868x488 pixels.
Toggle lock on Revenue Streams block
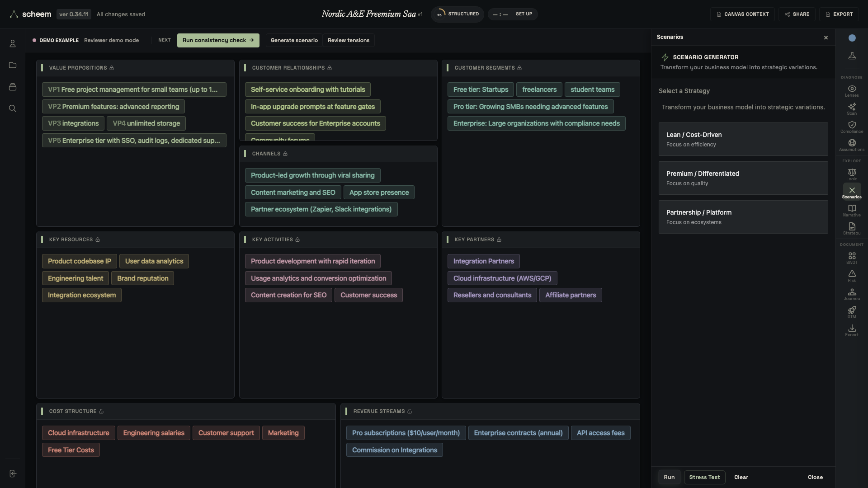click(410, 411)
